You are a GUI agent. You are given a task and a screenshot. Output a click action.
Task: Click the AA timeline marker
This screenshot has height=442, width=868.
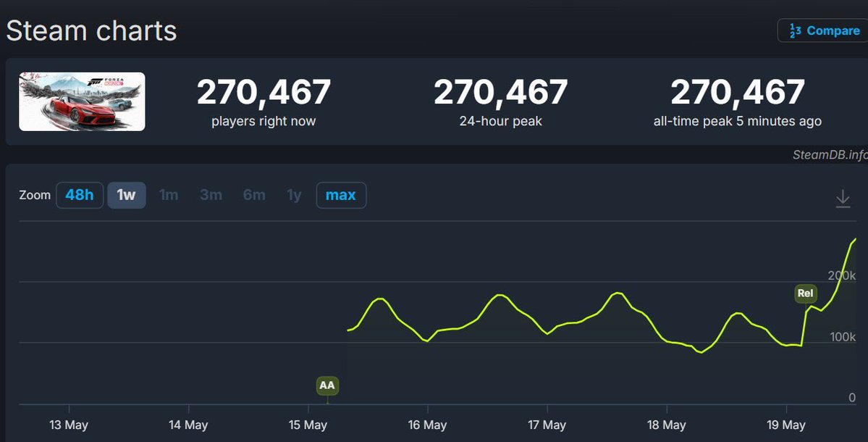pos(327,385)
